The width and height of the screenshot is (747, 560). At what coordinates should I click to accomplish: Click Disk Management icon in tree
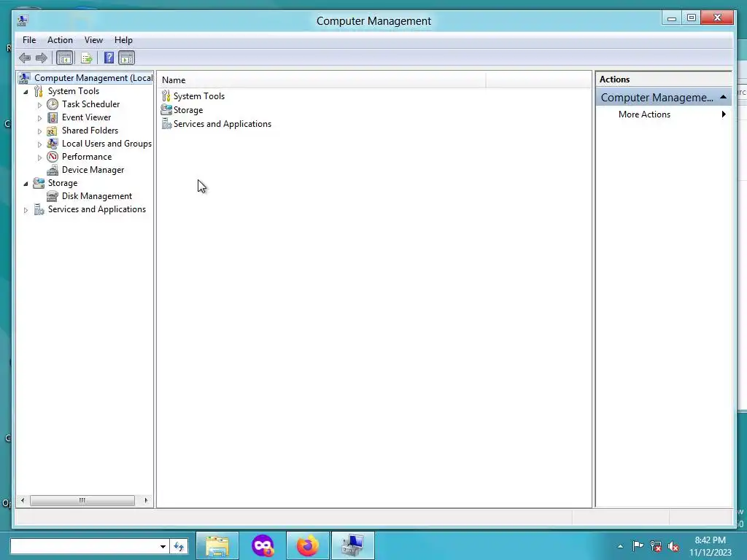pyautogui.click(x=53, y=196)
